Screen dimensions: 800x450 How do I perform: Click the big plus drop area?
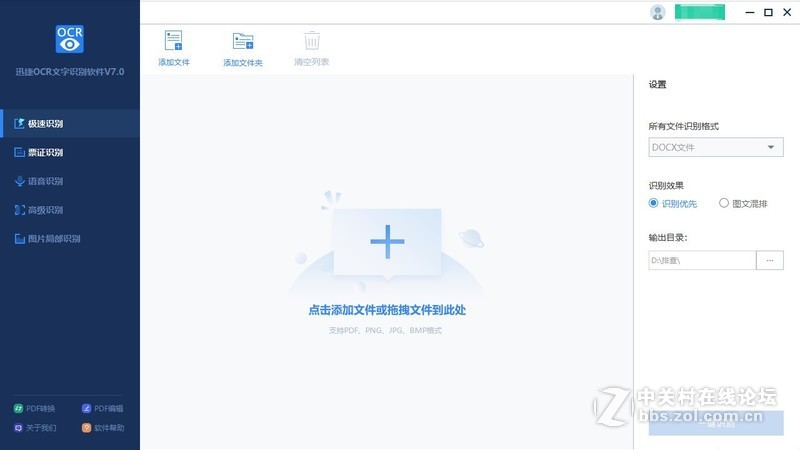(x=387, y=242)
